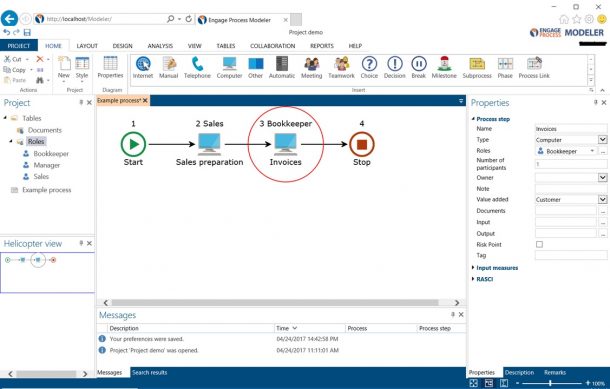The height and width of the screenshot is (389, 610).
Task: Select the Start node in diagram
Action: pos(133,144)
